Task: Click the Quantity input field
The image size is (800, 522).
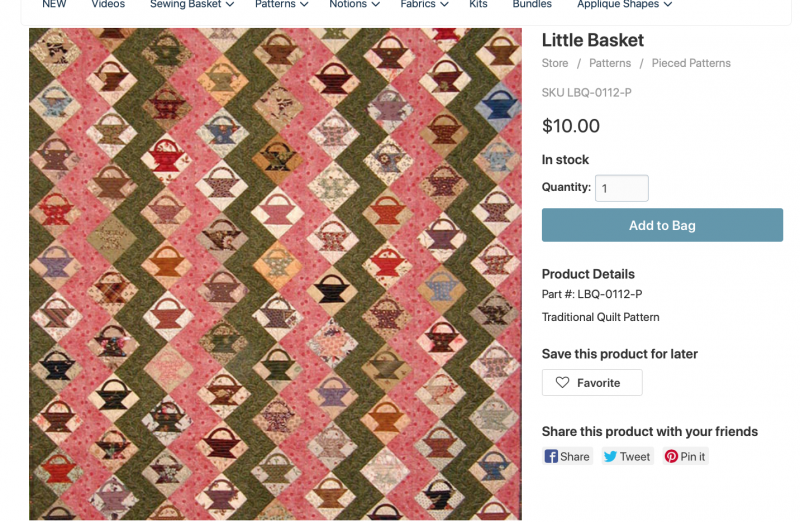Action: tap(622, 188)
